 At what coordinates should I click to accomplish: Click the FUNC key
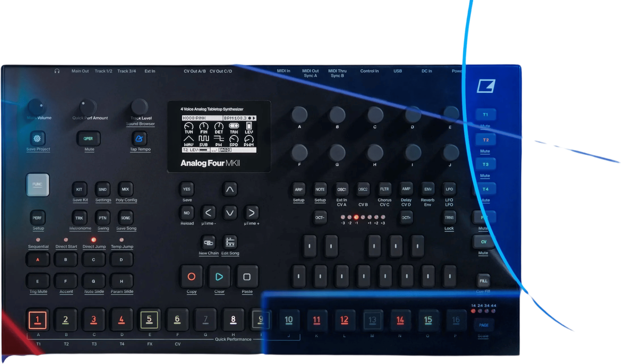tap(38, 185)
